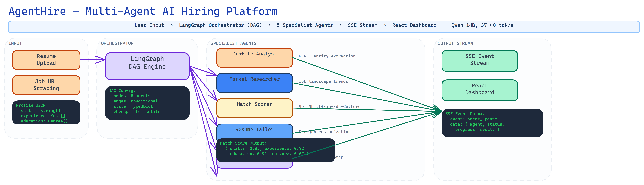Screen dimensions: 644x185
Task: Click the Resume Tailor agent box
Action: (x=255, y=131)
